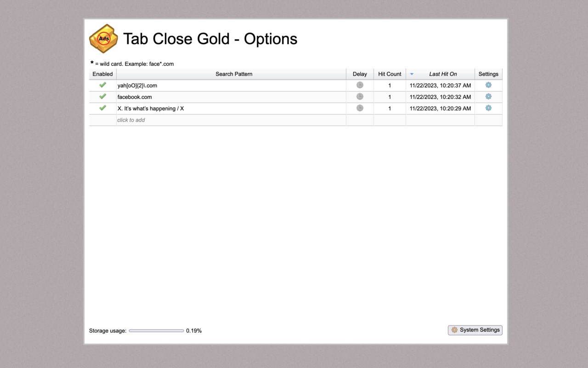Open settings gear for yah[oO]{2}\.com pattern
Screen dimensions: 588x368
point(488,85)
